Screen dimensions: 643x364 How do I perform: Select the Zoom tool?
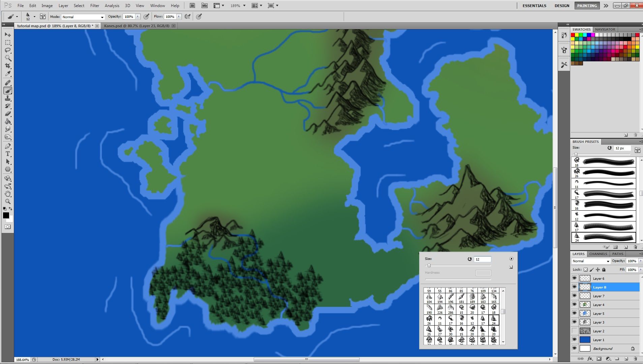[x=8, y=201]
